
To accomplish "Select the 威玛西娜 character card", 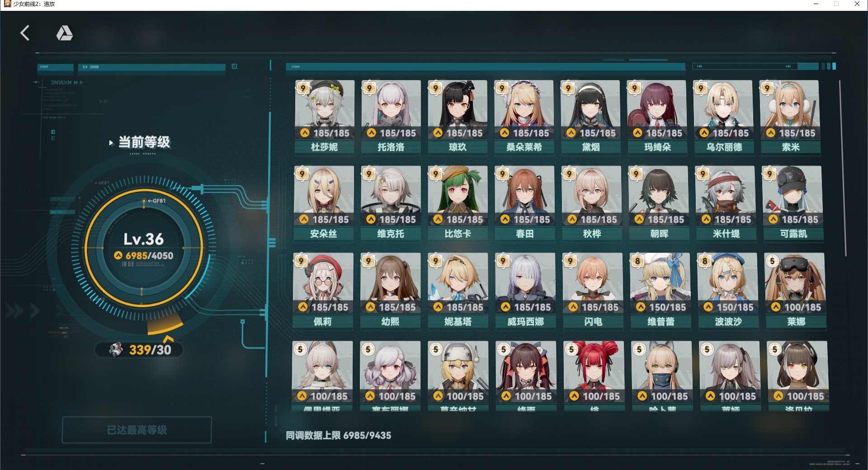I will 525,290.
